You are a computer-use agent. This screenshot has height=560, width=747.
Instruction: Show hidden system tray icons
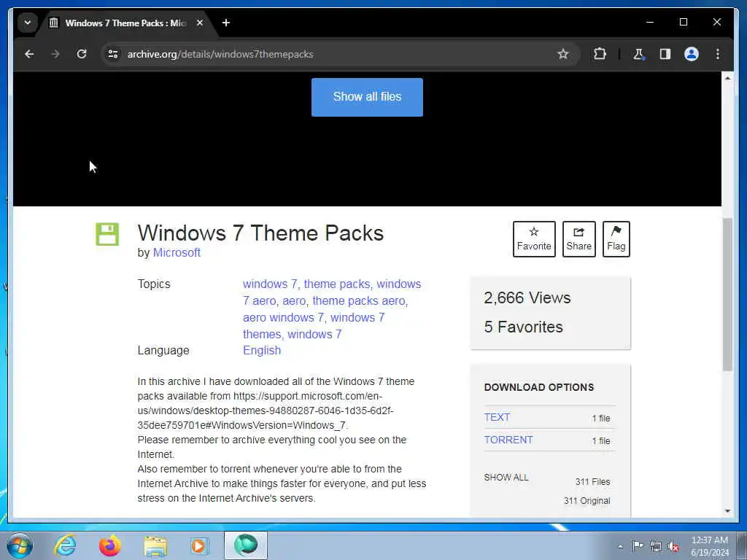click(620, 547)
